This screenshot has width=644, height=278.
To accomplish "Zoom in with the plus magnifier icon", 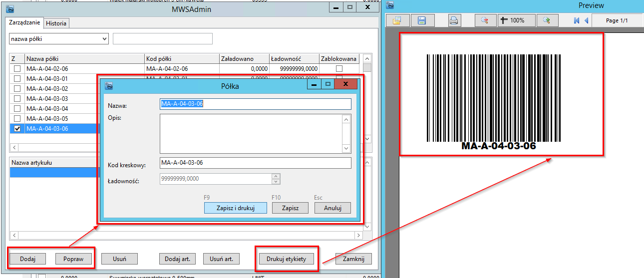I will (x=547, y=20).
